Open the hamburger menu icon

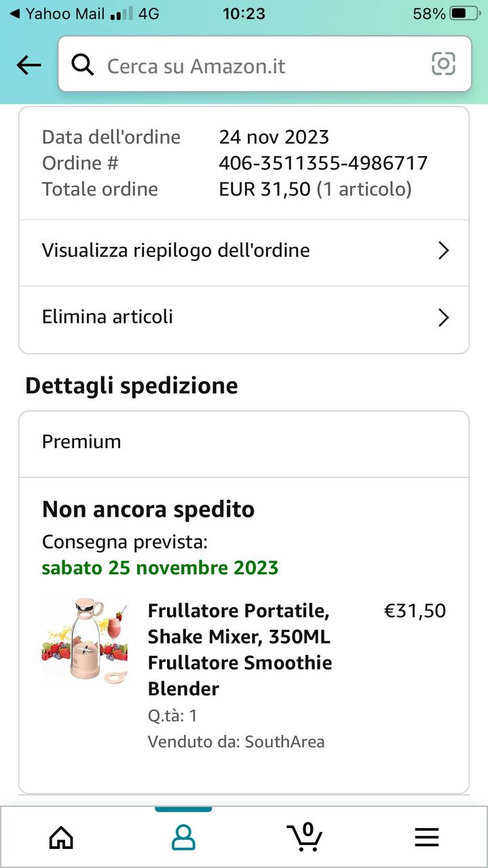(x=427, y=838)
